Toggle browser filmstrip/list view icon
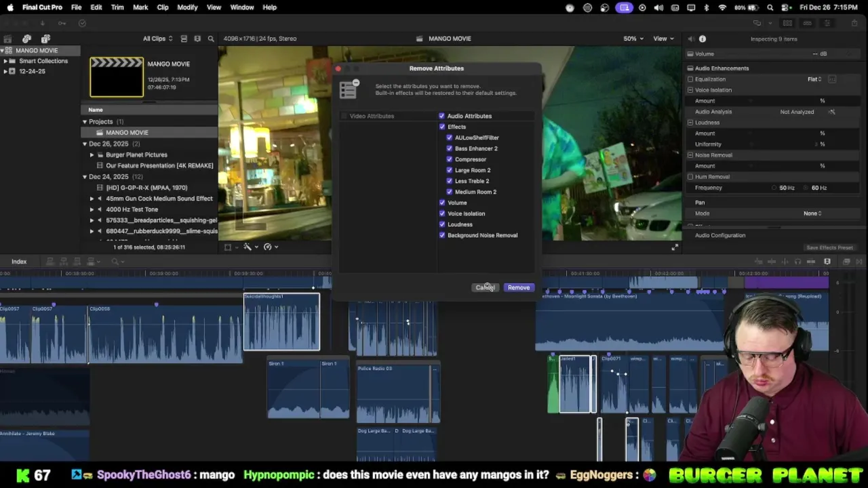 (184, 39)
